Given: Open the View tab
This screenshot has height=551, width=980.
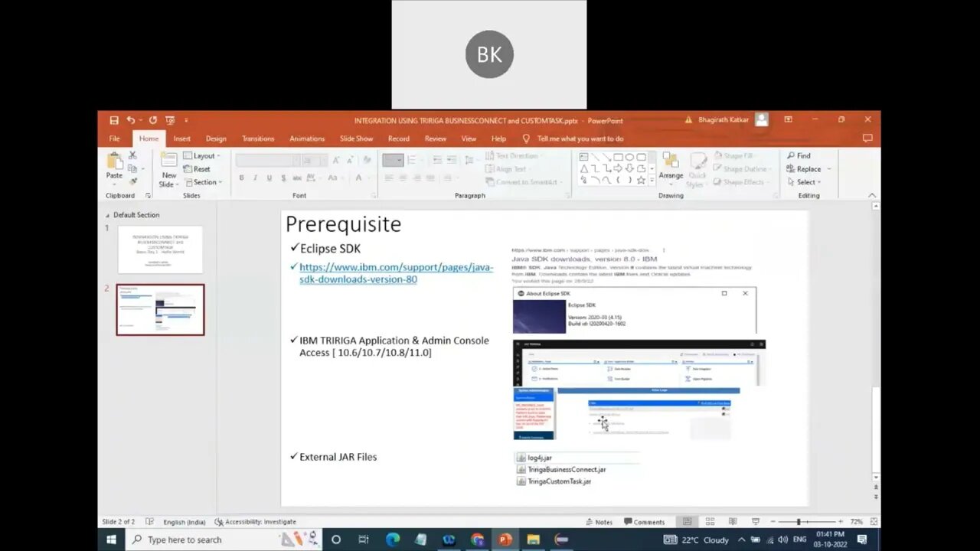Looking at the screenshot, I should point(469,139).
